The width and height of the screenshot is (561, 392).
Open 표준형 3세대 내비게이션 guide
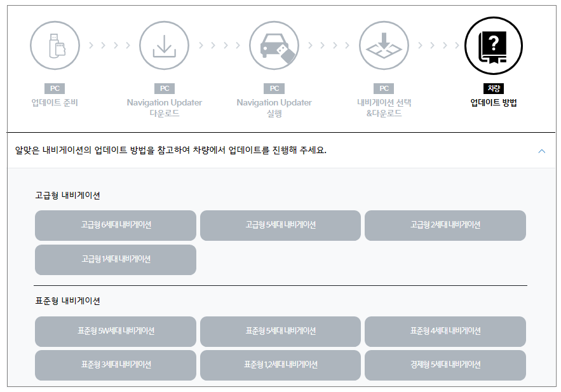116,365
